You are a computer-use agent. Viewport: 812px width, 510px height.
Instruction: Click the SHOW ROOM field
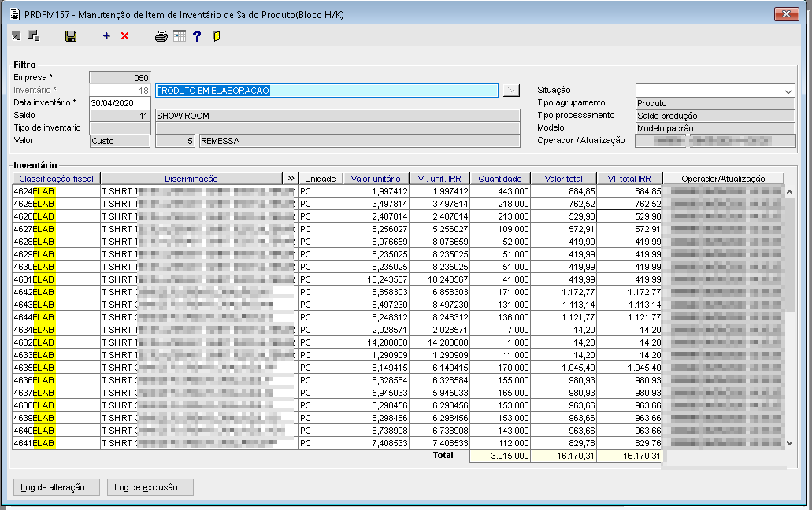[338, 116]
